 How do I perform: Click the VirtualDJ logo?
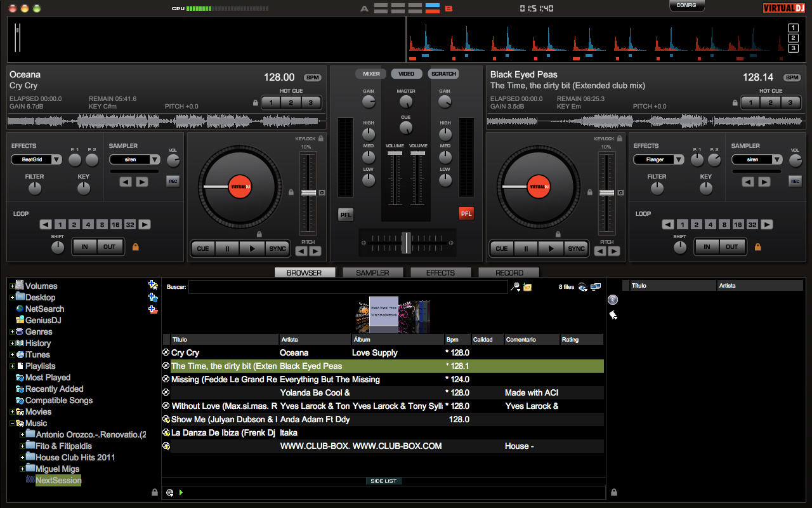(783, 8)
